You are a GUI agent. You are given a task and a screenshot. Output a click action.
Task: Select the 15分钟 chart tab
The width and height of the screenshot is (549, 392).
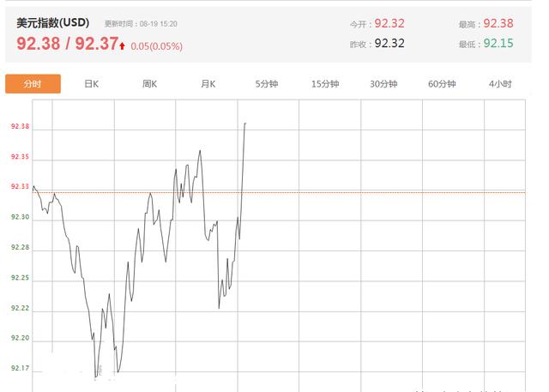[x=325, y=84]
